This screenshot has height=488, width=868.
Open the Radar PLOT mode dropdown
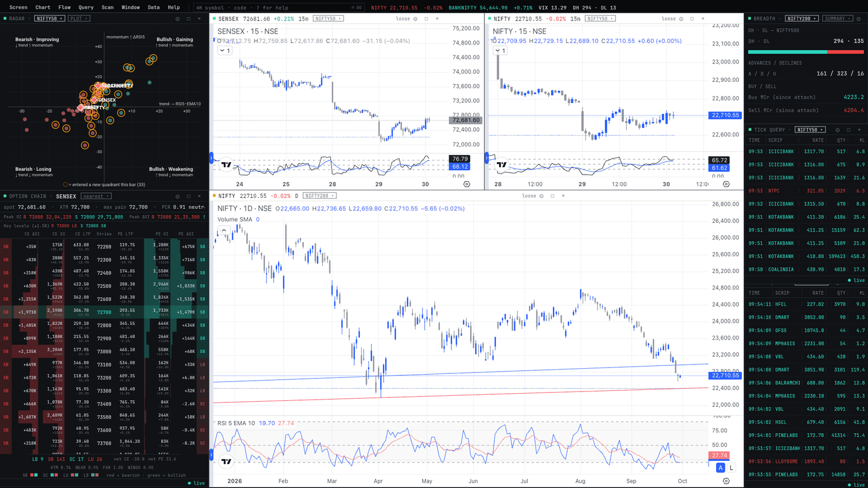pyautogui.click(x=79, y=18)
